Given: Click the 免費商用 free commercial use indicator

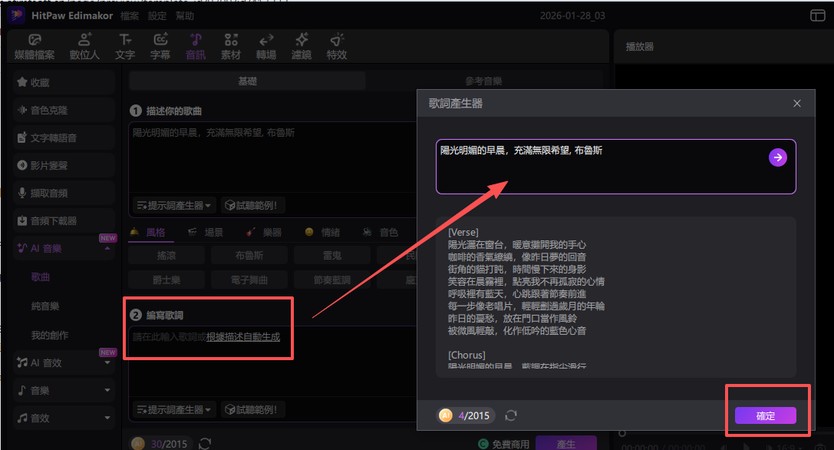Looking at the screenshot, I should (x=504, y=444).
